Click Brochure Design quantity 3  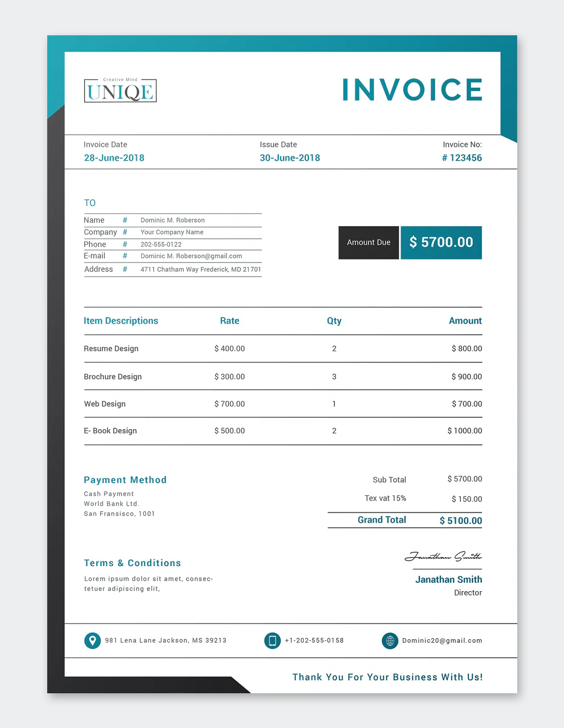click(x=334, y=377)
